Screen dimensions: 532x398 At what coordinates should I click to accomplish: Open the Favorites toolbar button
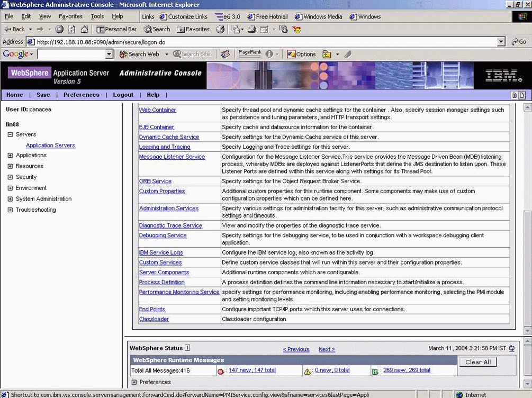click(193, 29)
